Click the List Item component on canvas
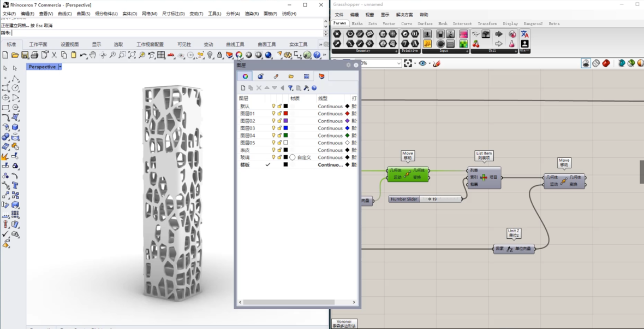Image resolution: width=644 pixels, height=329 pixels. click(x=484, y=178)
